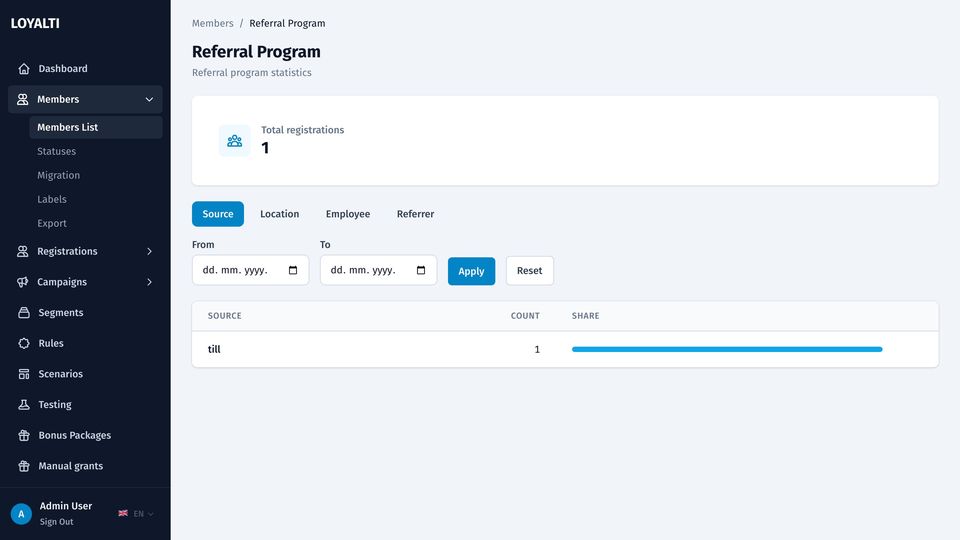Click the Total registrations group icon
This screenshot has width=960, height=540.
point(234,141)
